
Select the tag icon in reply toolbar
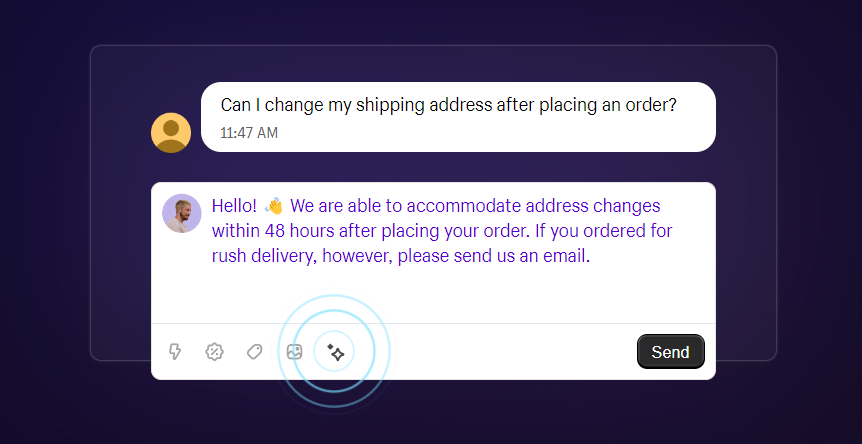254,352
